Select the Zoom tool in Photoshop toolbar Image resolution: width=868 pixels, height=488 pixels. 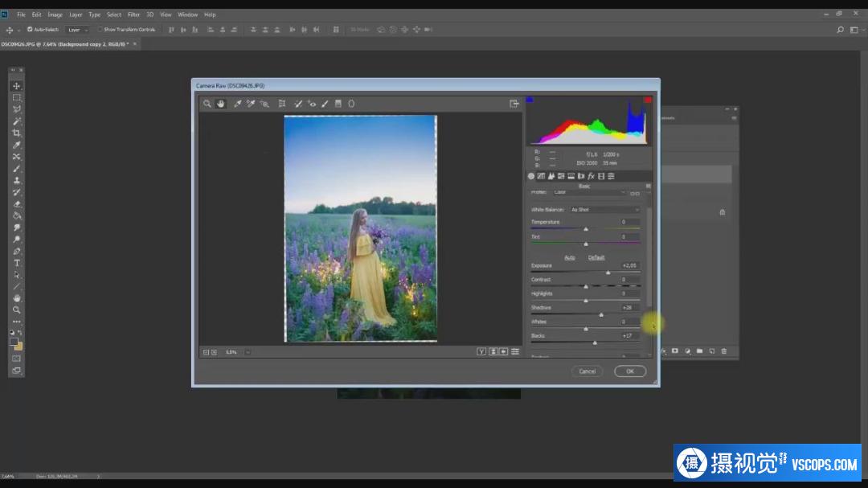(17, 310)
